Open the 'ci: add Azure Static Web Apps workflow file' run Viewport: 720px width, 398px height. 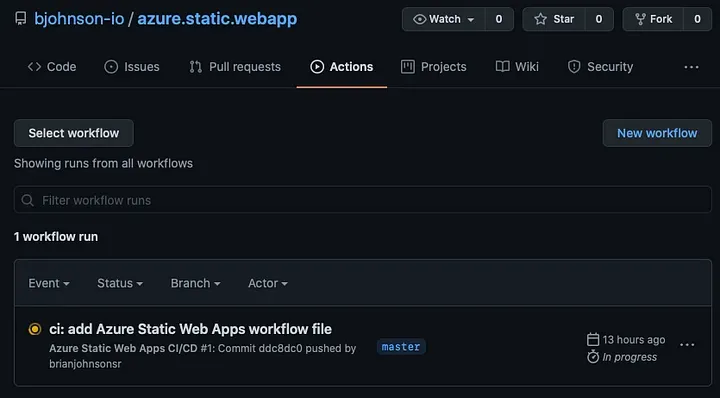coord(191,329)
